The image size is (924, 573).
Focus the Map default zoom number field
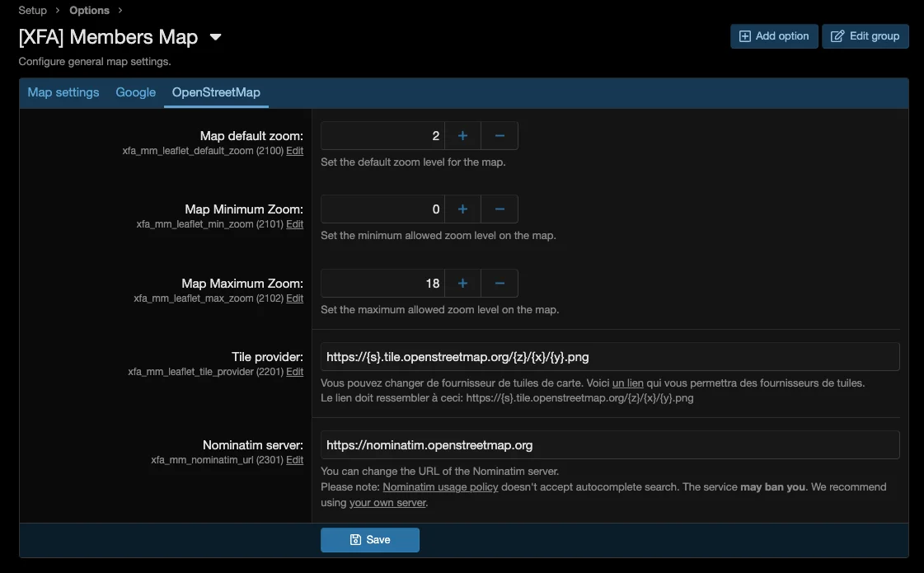[x=382, y=135]
